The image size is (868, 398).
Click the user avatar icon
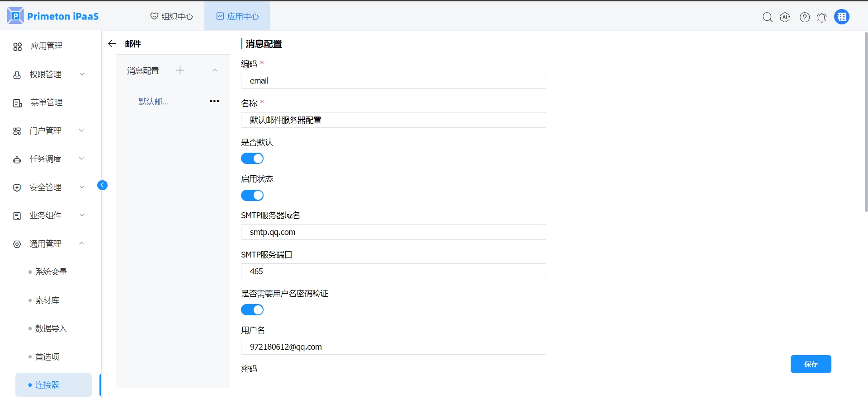(x=841, y=17)
